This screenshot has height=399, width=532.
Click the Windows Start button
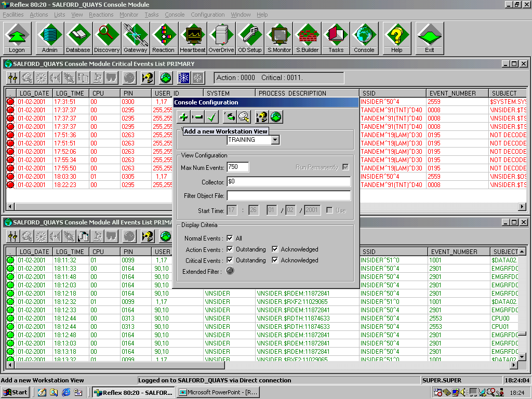point(15,392)
